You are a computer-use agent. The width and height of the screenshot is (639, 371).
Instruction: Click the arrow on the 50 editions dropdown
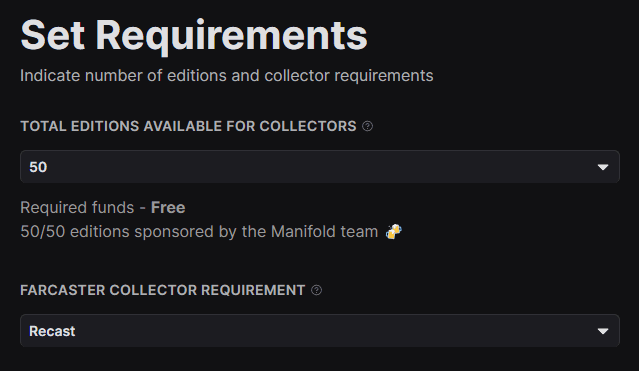click(603, 167)
